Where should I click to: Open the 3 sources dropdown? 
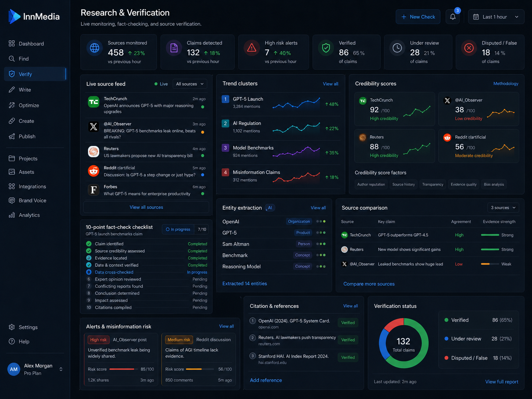coord(503,208)
